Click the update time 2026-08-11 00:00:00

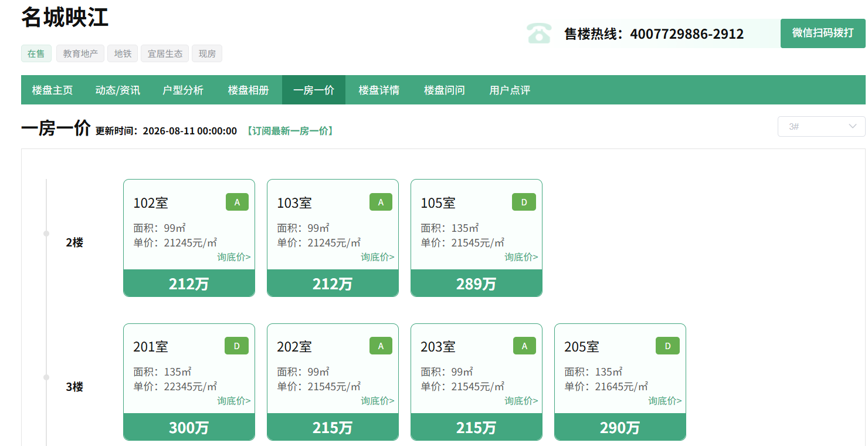tap(190, 131)
